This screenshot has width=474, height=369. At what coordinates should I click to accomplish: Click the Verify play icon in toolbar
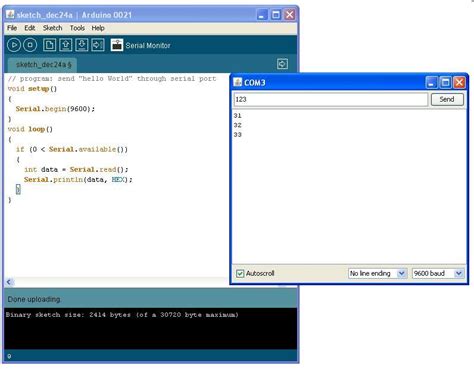(14, 45)
